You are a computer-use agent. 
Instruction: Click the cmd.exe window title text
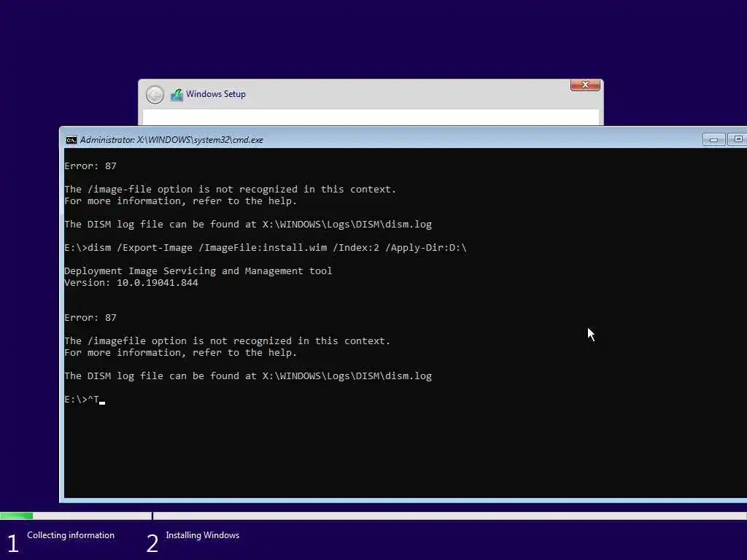pyautogui.click(x=171, y=140)
